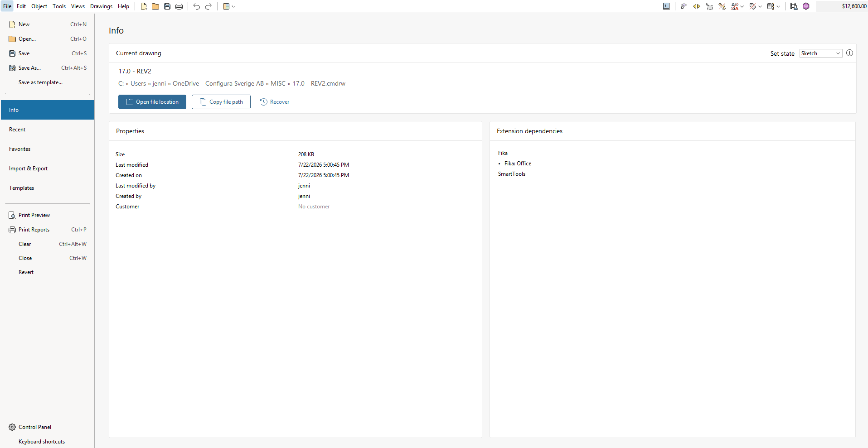Viewport: 868px width, 448px height.
Task: Click Copy file path button
Action: (221, 102)
